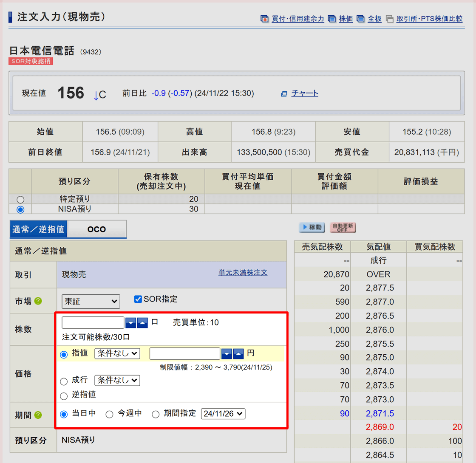Decrease 株数 with the down arrow

[x=130, y=323]
